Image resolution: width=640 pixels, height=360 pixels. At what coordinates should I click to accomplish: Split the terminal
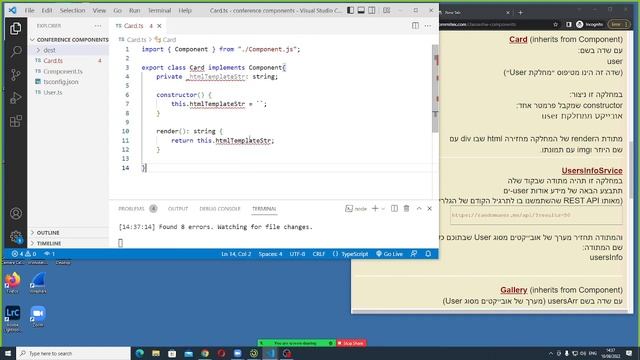[394, 209]
